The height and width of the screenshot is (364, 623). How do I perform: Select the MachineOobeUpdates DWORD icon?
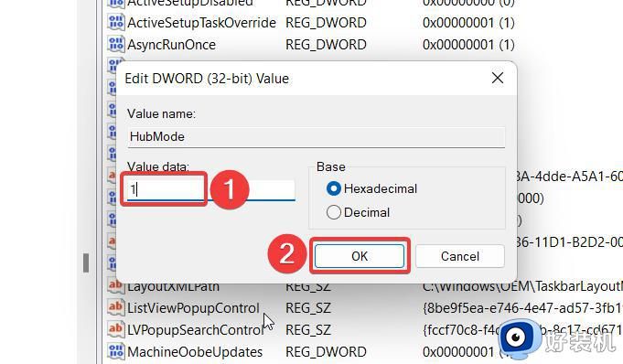pyautogui.click(x=115, y=352)
